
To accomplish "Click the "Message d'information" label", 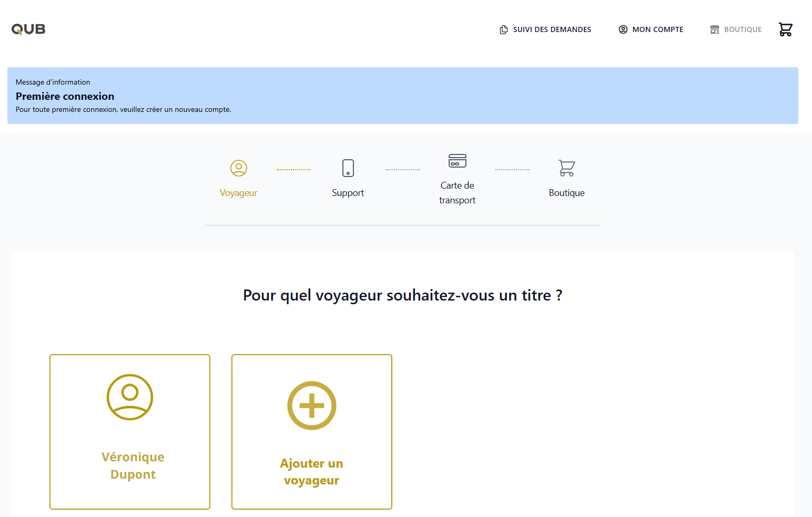I will [x=53, y=82].
